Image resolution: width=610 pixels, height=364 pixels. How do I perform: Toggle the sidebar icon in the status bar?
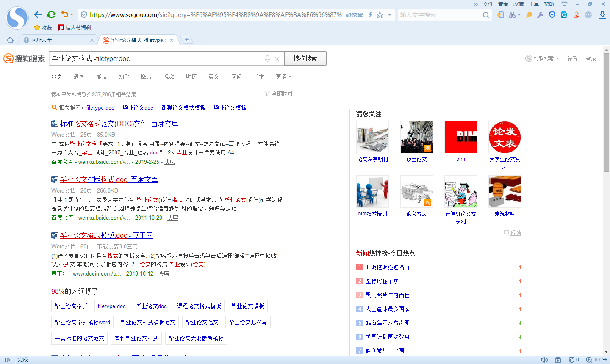pyautogui.click(x=7, y=360)
